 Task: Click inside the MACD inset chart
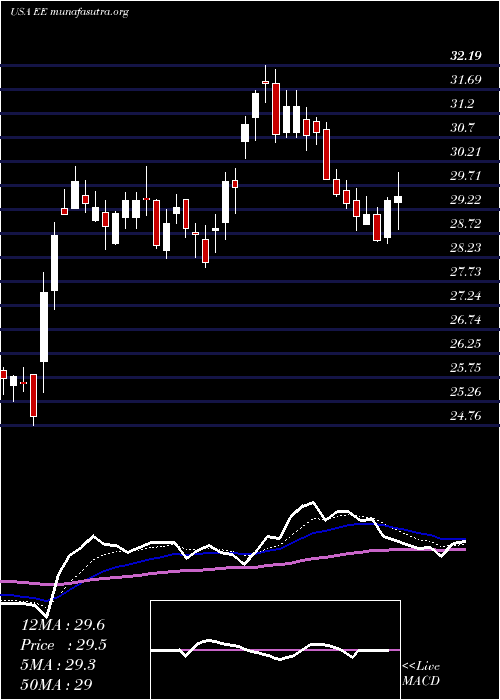275,650
